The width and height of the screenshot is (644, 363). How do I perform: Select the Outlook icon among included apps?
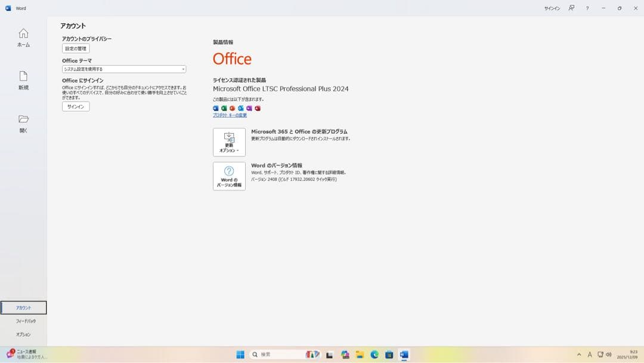(240, 108)
